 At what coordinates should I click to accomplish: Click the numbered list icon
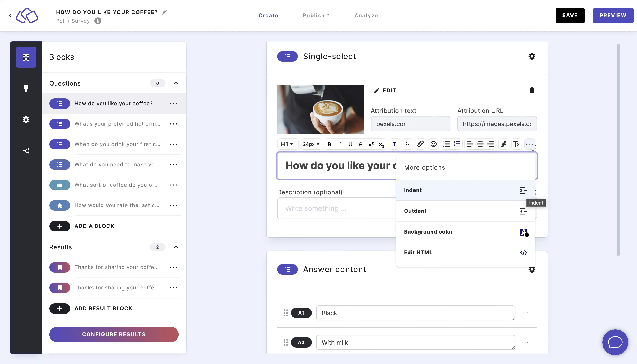(x=457, y=144)
